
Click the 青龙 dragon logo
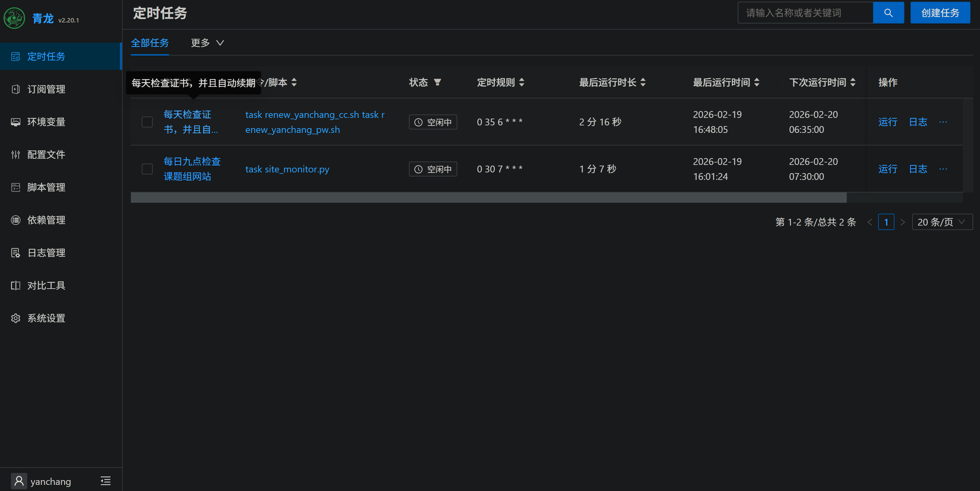click(14, 18)
